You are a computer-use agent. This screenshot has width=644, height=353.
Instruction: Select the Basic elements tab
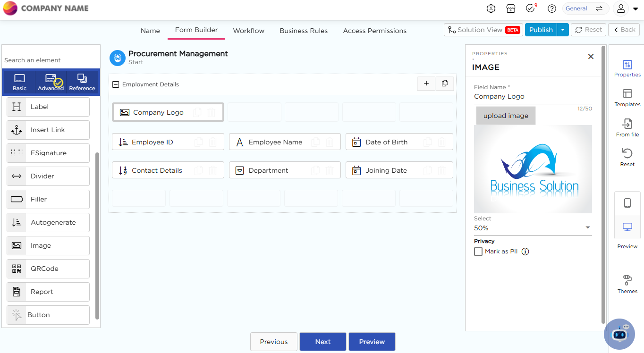tap(19, 82)
